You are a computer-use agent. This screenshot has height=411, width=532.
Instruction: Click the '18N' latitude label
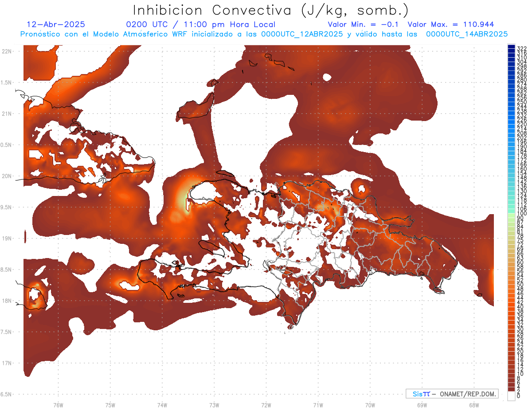[6, 301]
